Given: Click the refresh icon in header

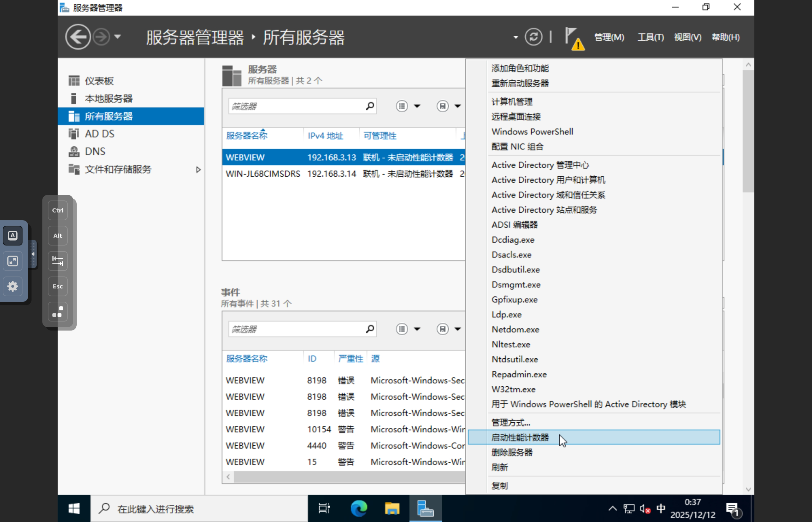Looking at the screenshot, I should [x=533, y=37].
